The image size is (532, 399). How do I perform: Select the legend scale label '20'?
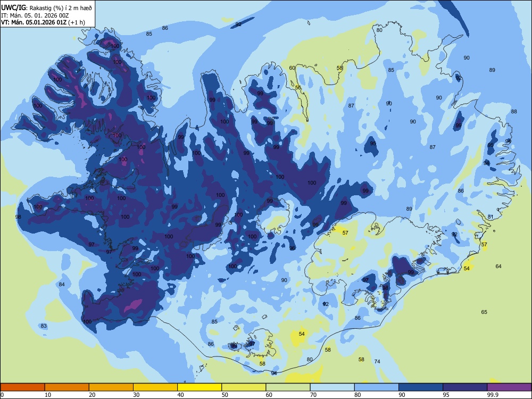point(92,395)
